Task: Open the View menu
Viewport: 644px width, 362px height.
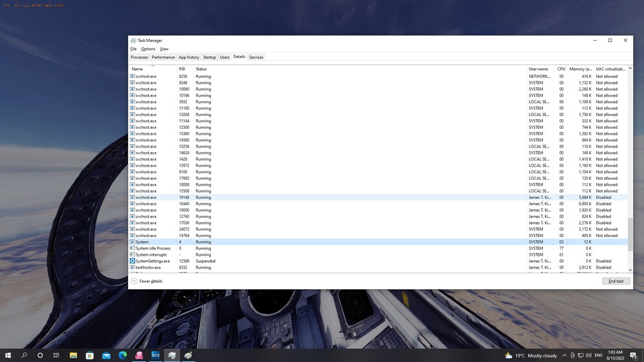Action: click(x=164, y=49)
